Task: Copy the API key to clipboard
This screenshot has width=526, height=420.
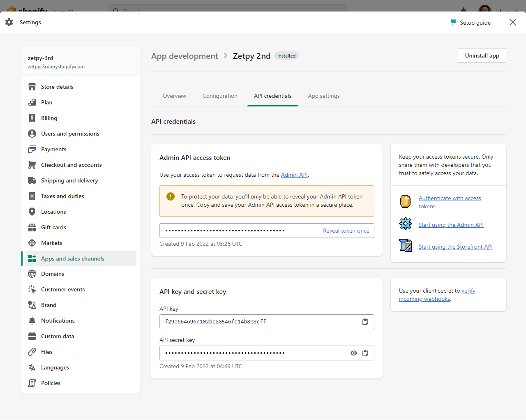Action: (365, 322)
